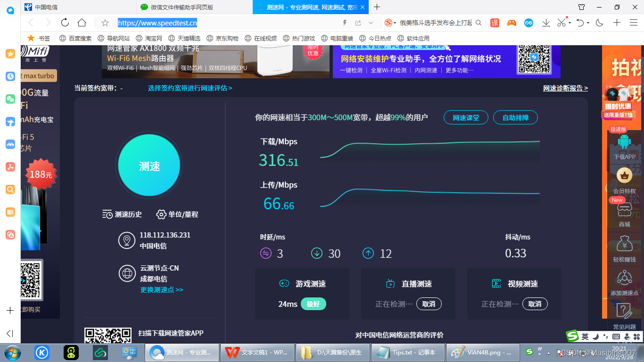Click 更换测速点 to change test node
This screenshot has height=362, width=644.
pos(161,290)
